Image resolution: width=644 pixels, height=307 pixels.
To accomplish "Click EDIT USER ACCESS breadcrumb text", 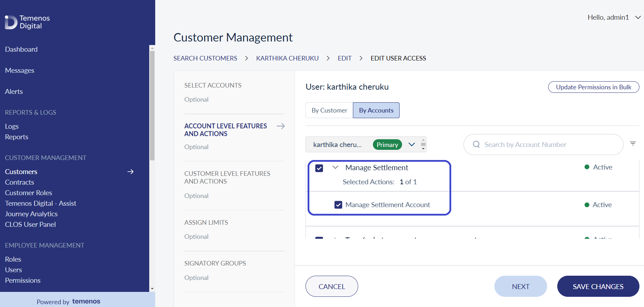I will click(398, 58).
